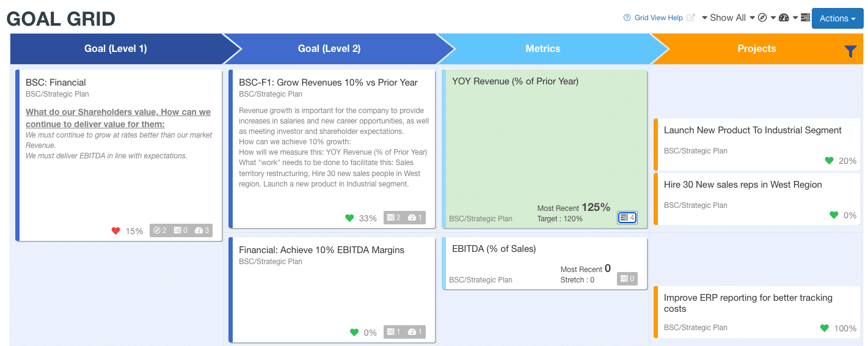
Task: Click the highlighted projects count badge on YOY Revenue
Action: 627,217
